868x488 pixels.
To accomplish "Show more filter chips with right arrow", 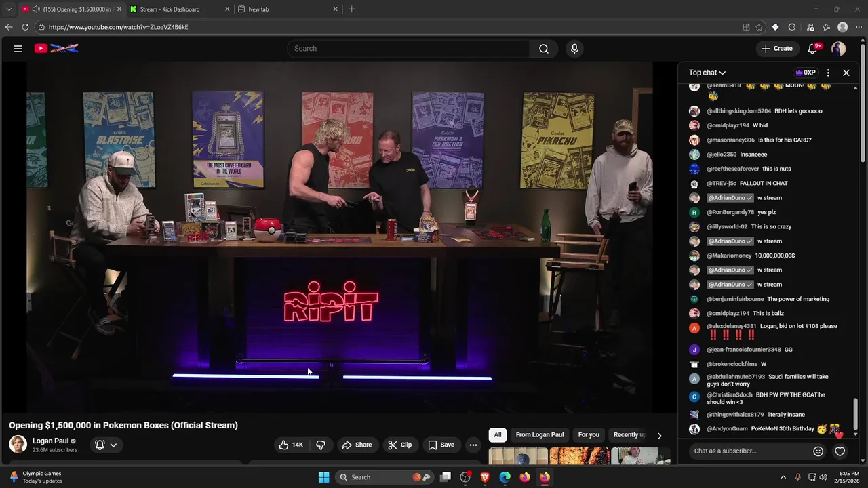I will (659, 435).
